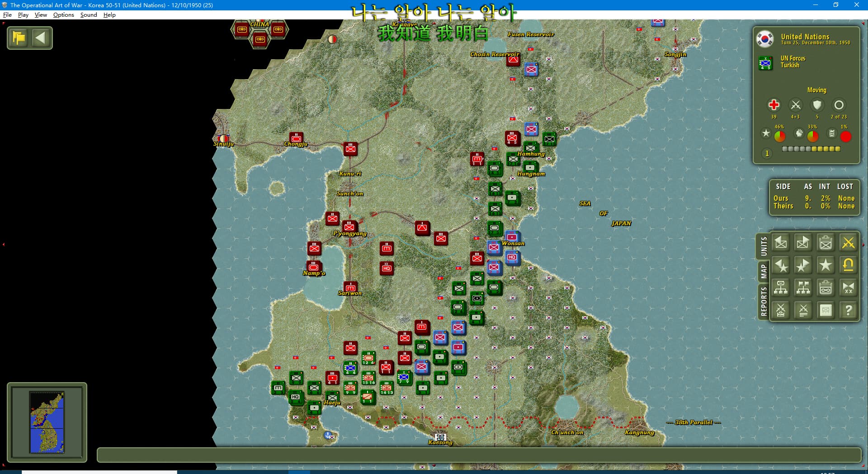Click the star proficiency icon

(766, 133)
